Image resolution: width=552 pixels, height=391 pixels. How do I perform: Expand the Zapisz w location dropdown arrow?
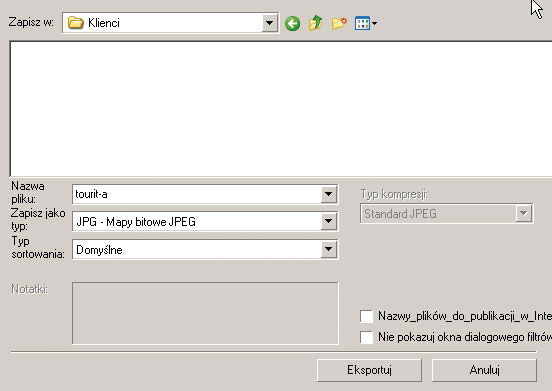[270, 23]
